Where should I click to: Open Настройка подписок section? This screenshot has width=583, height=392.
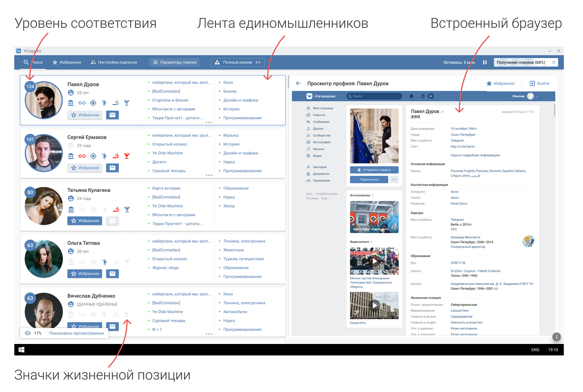coord(114,62)
